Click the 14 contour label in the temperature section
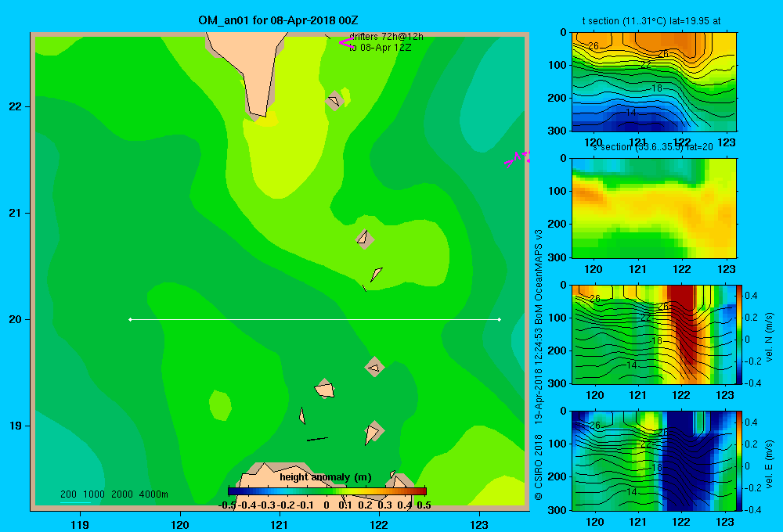 coord(631,113)
